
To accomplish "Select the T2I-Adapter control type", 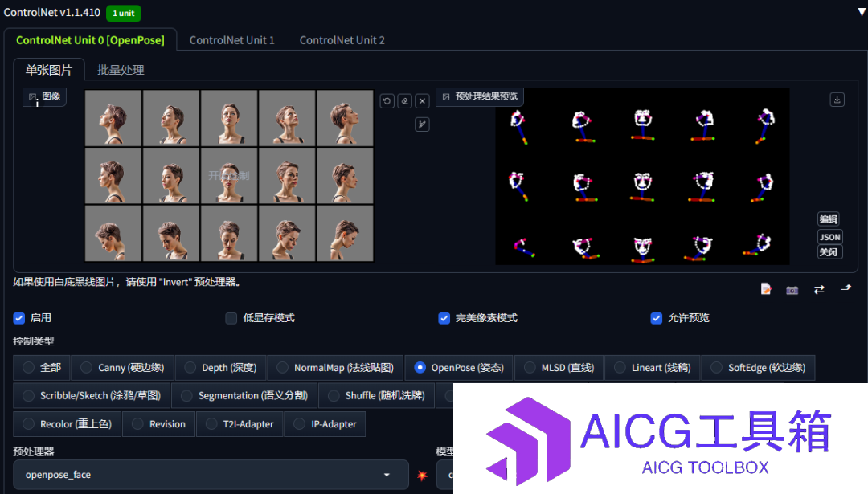I will click(x=240, y=424).
